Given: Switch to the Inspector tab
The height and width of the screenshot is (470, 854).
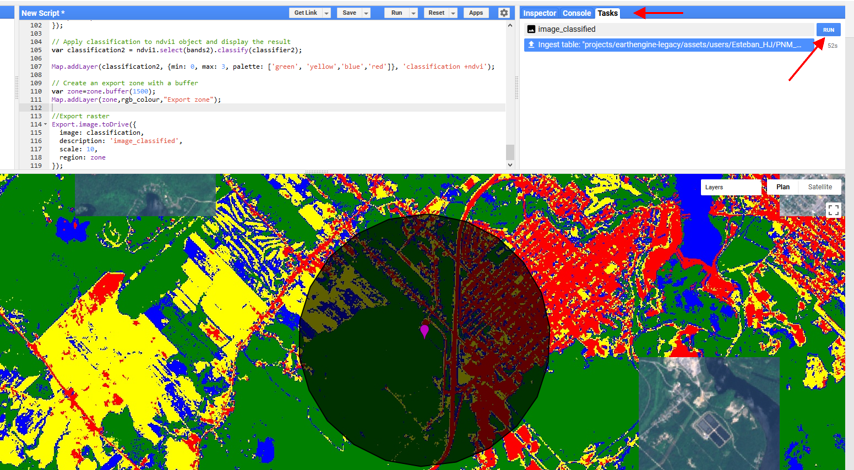Looking at the screenshot, I should [539, 13].
